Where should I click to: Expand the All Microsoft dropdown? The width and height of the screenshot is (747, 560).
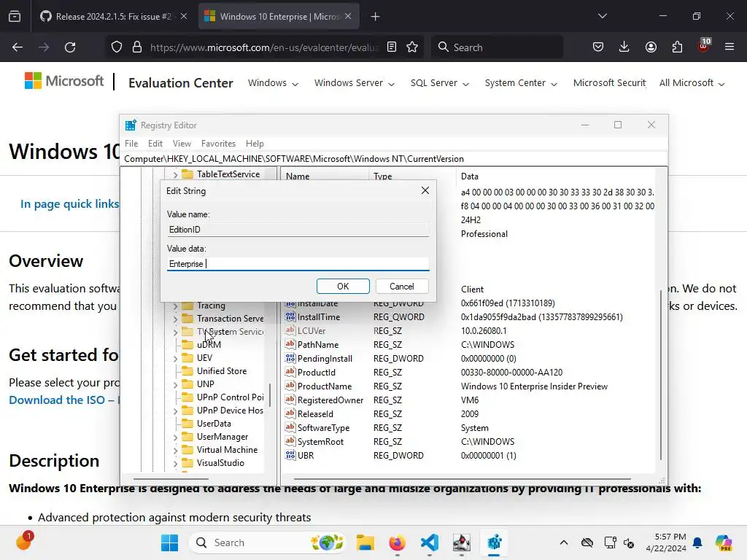click(692, 83)
